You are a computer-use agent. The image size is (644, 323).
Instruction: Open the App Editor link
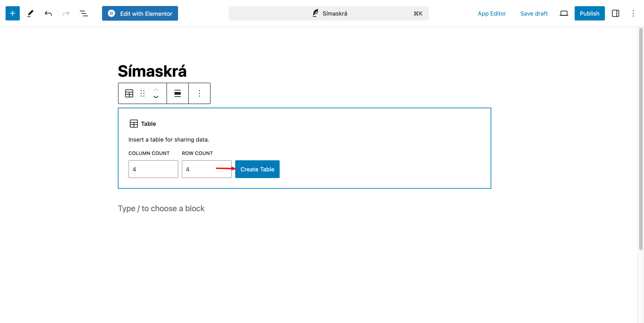pyautogui.click(x=492, y=14)
